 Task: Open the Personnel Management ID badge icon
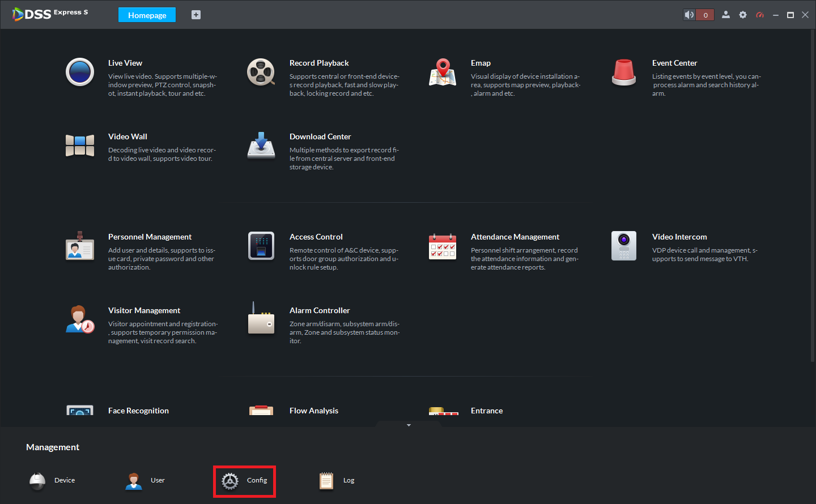pos(80,246)
